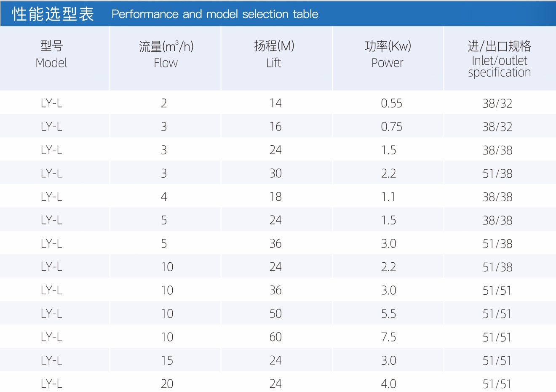Click the Flow column header
The image size is (556, 392).
click(x=166, y=54)
